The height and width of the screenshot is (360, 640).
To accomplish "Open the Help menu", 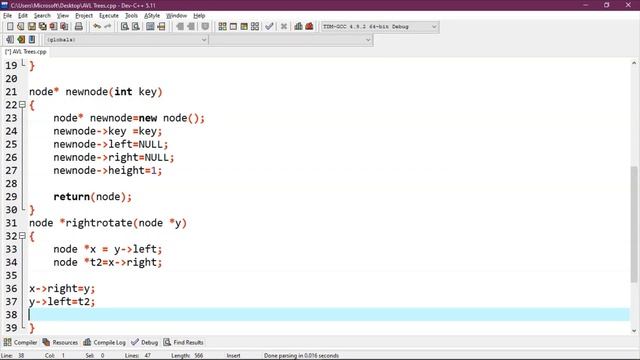I will tap(199, 16).
